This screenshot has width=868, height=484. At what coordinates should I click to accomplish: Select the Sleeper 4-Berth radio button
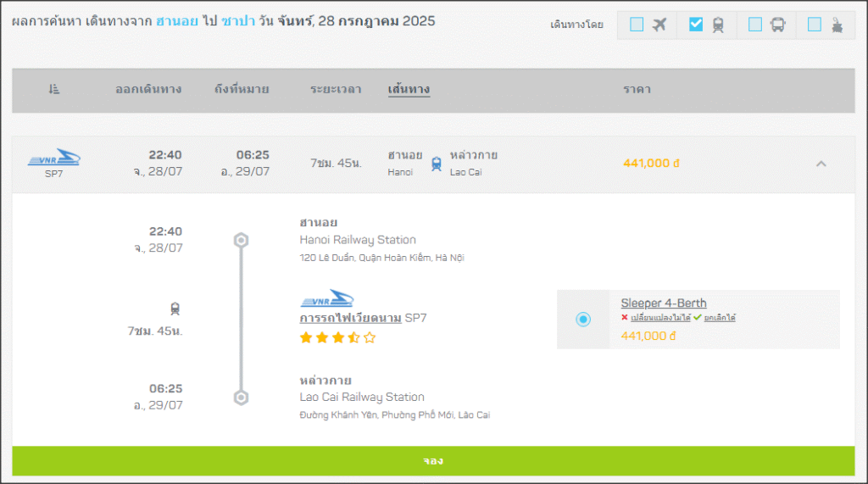pyautogui.click(x=582, y=320)
